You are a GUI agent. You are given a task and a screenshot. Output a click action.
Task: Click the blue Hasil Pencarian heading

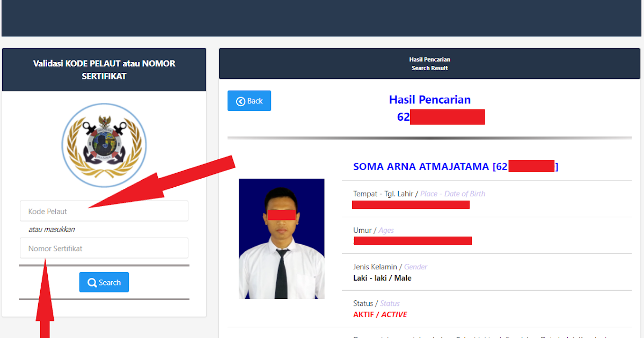(x=430, y=100)
